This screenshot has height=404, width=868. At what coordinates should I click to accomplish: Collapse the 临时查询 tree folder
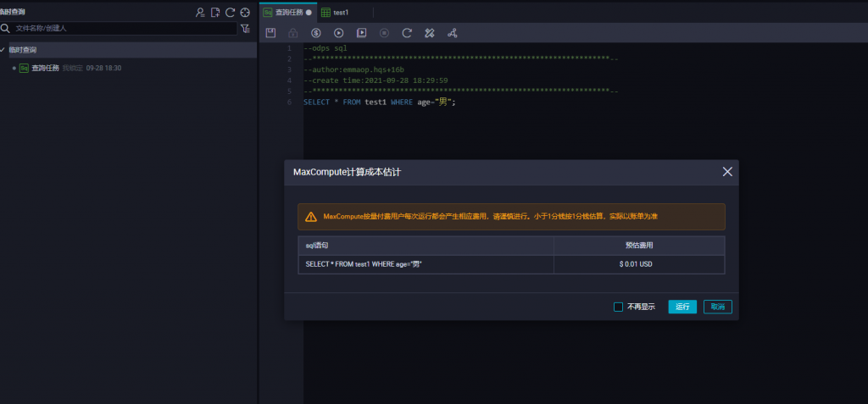pyautogui.click(x=3, y=50)
